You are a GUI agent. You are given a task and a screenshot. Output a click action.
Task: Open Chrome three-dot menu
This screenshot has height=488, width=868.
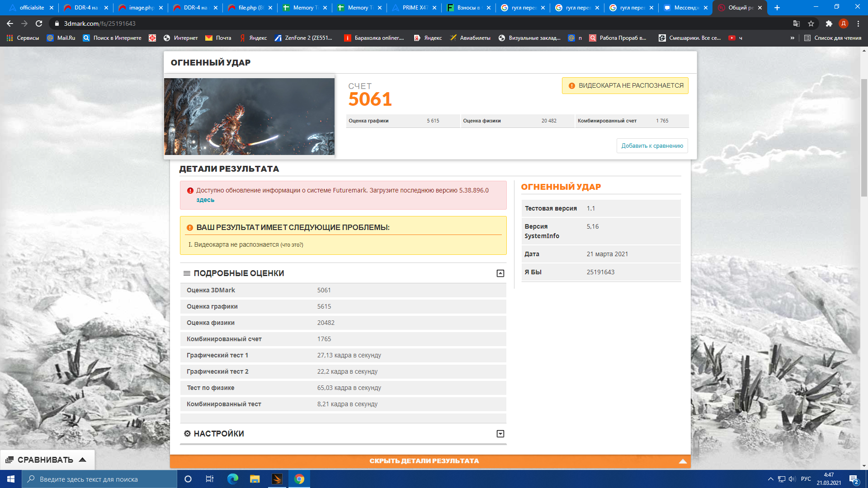tap(858, 23)
